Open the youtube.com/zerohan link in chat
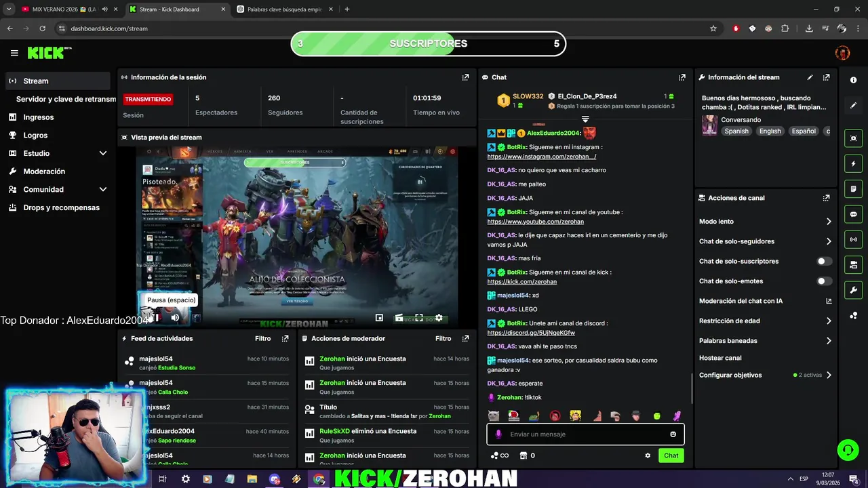Viewport: 868px width, 488px height. 535,222
